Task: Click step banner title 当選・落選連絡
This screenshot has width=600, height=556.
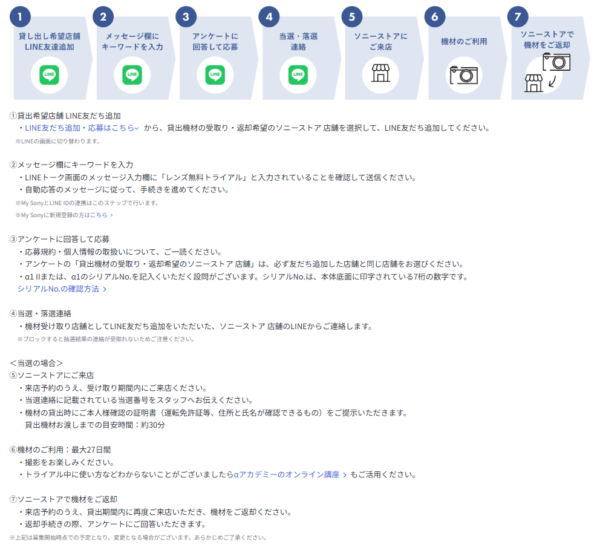Action: click(298, 42)
